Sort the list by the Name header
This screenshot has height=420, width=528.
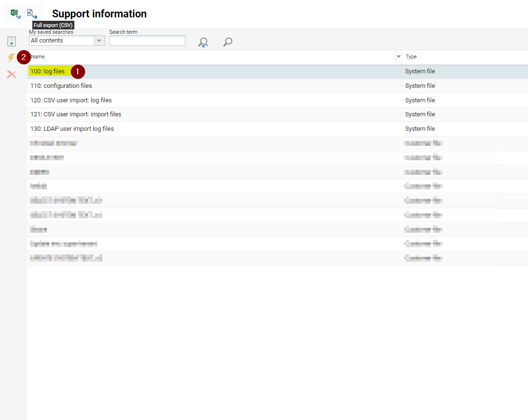coord(37,56)
